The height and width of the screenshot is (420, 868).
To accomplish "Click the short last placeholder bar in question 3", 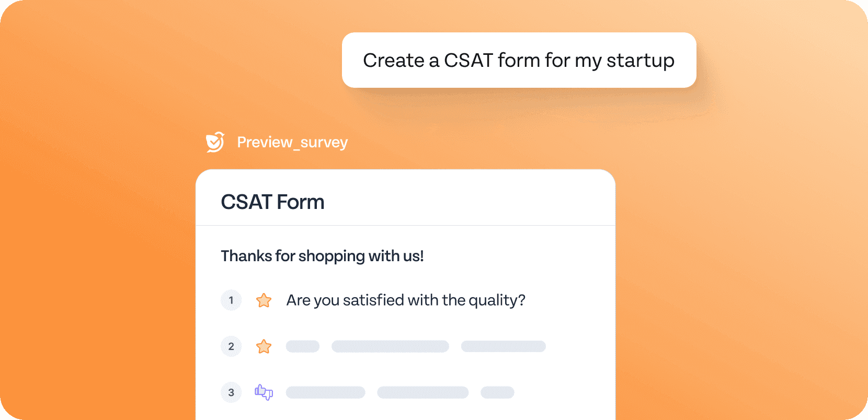I will click(497, 392).
